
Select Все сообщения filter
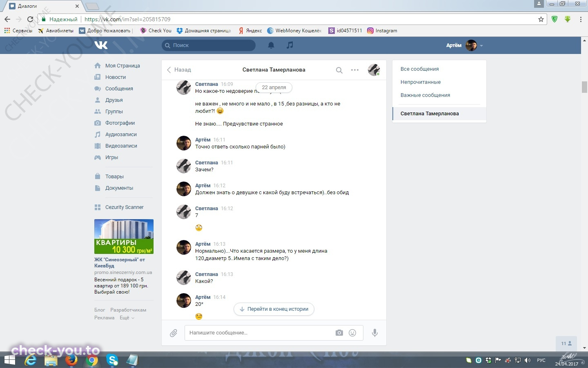pyautogui.click(x=420, y=69)
